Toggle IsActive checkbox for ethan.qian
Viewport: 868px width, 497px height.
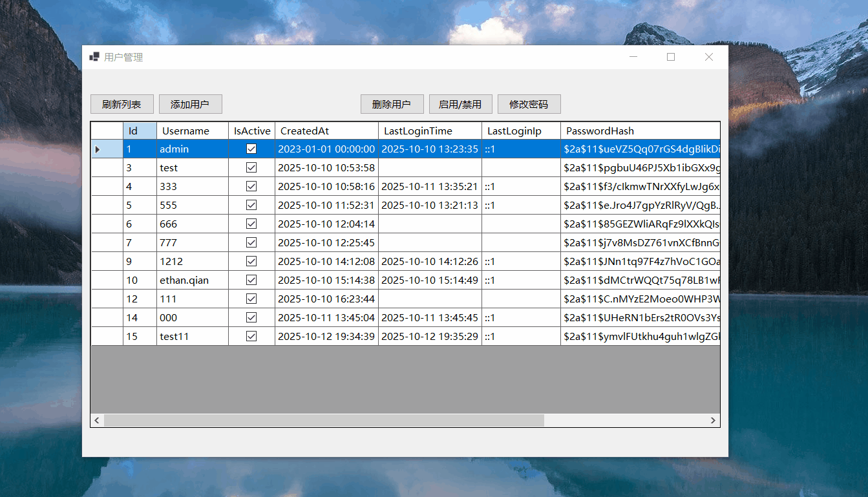(x=251, y=280)
